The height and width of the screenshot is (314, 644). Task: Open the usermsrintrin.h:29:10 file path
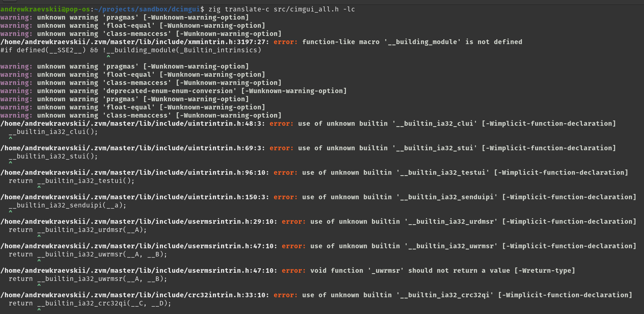[139, 222]
